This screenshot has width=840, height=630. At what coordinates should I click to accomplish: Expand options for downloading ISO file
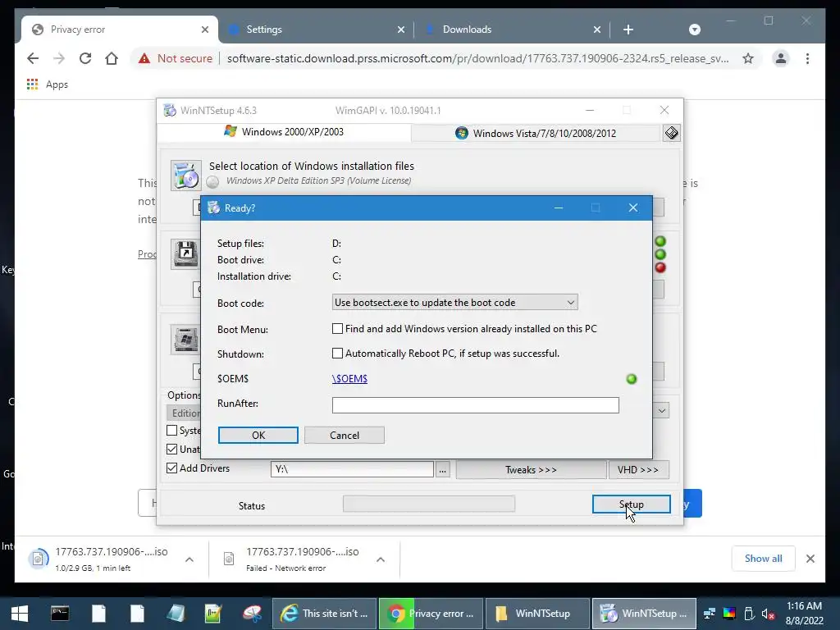click(x=189, y=559)
